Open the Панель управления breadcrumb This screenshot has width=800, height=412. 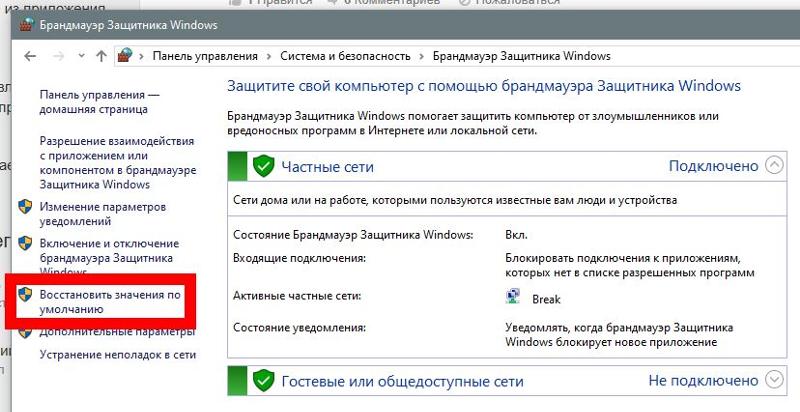click(205, 56)
